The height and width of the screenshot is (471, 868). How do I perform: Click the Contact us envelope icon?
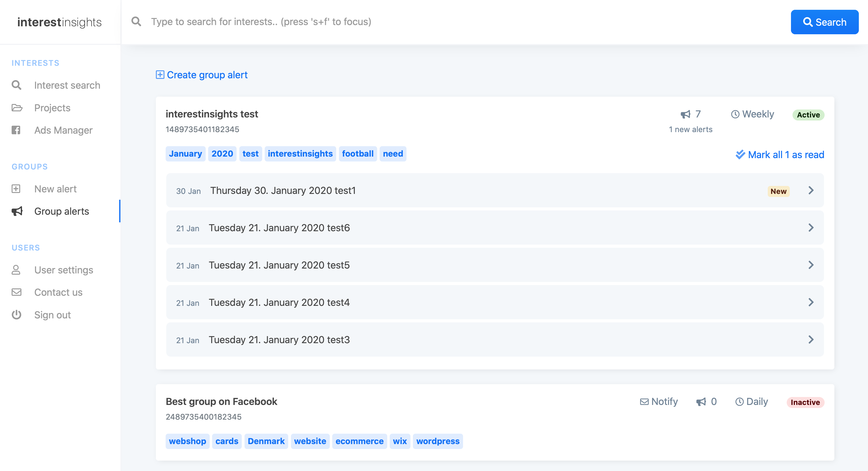coord(16,292)
